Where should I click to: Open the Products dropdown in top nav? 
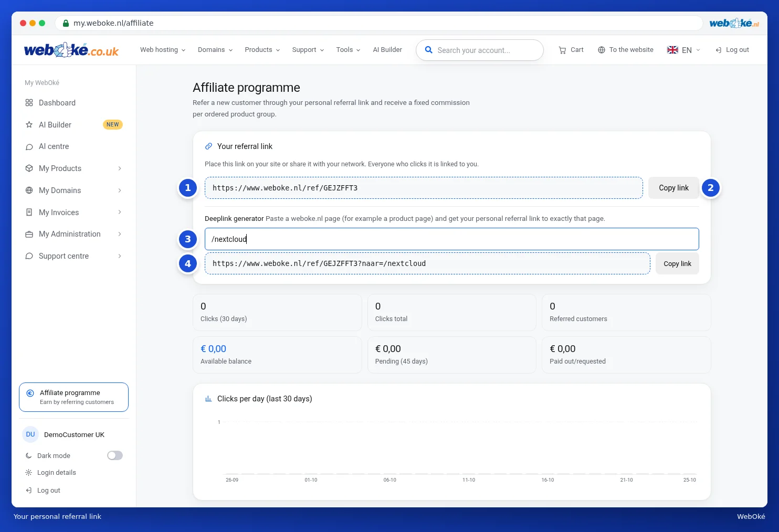coord(262,50)
